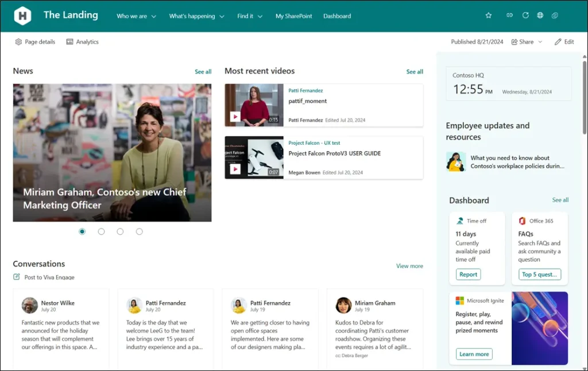Click The Landing hexagon site logo

click(22, 16)
